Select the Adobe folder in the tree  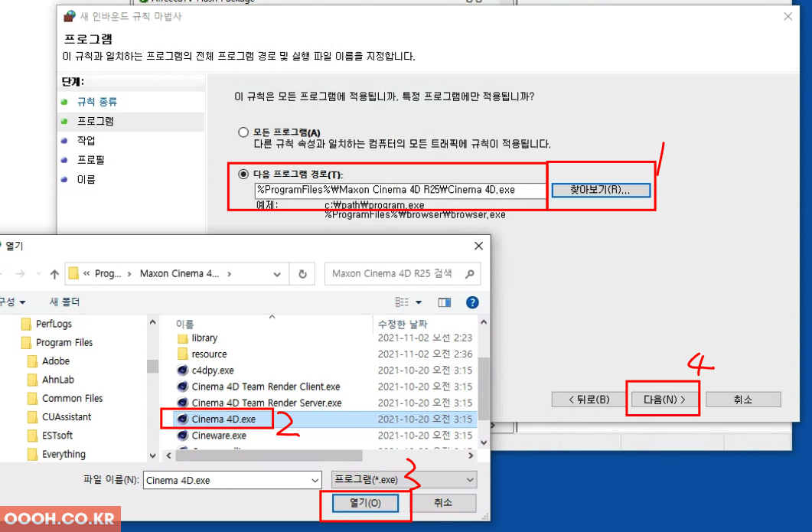(x=55, y=361)
